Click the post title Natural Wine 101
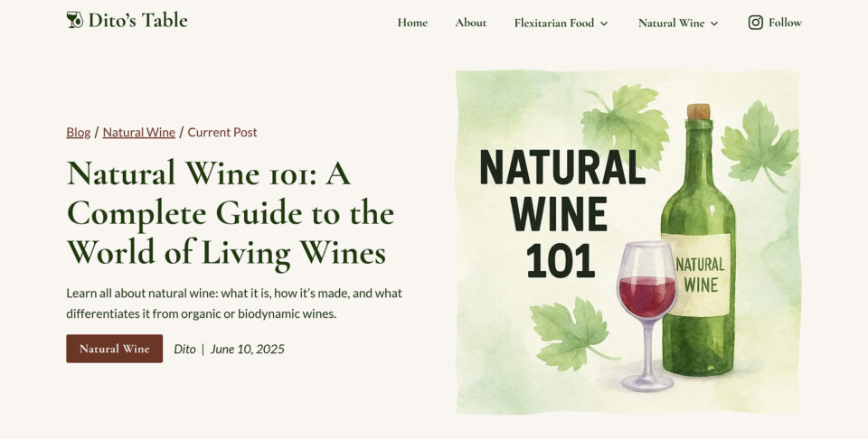Viewport: 868px width, 439px height. point(231,213)
